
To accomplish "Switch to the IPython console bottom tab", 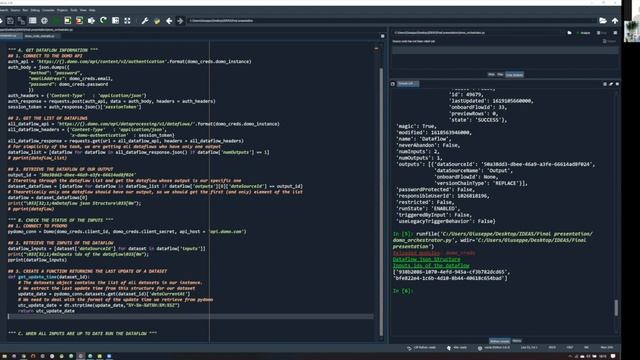I will [x=500, y=341].
